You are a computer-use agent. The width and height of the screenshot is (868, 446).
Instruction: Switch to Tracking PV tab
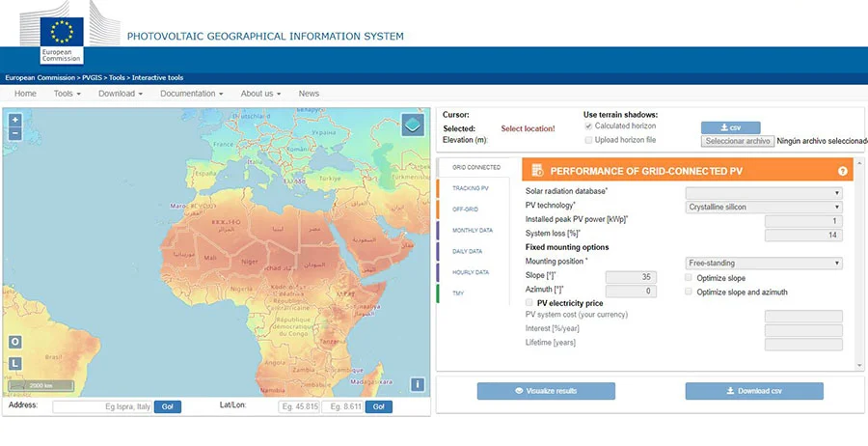472,188
